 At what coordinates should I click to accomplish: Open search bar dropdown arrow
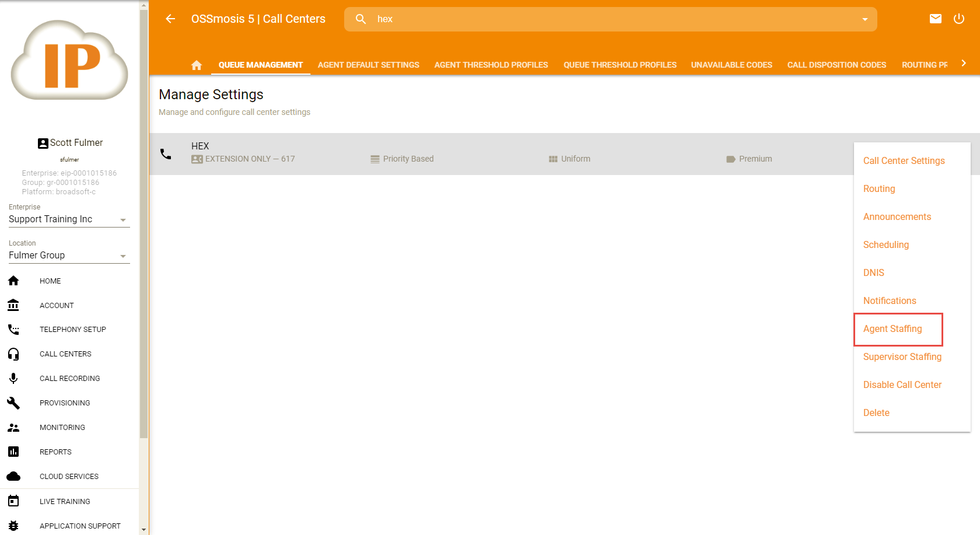(x=865, y=19)
